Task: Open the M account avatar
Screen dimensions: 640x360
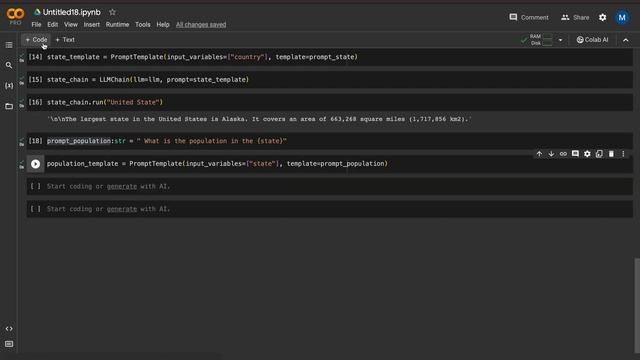Action: coord(622,18)
